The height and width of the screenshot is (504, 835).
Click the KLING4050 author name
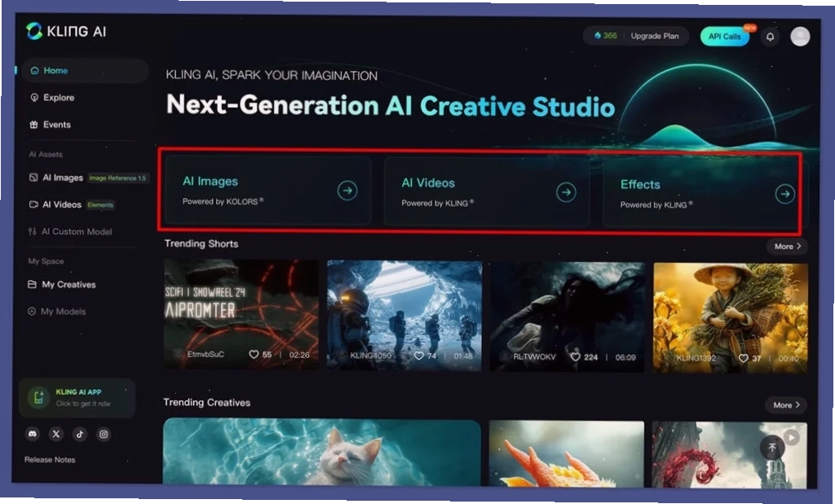click(x=371, y=356)
